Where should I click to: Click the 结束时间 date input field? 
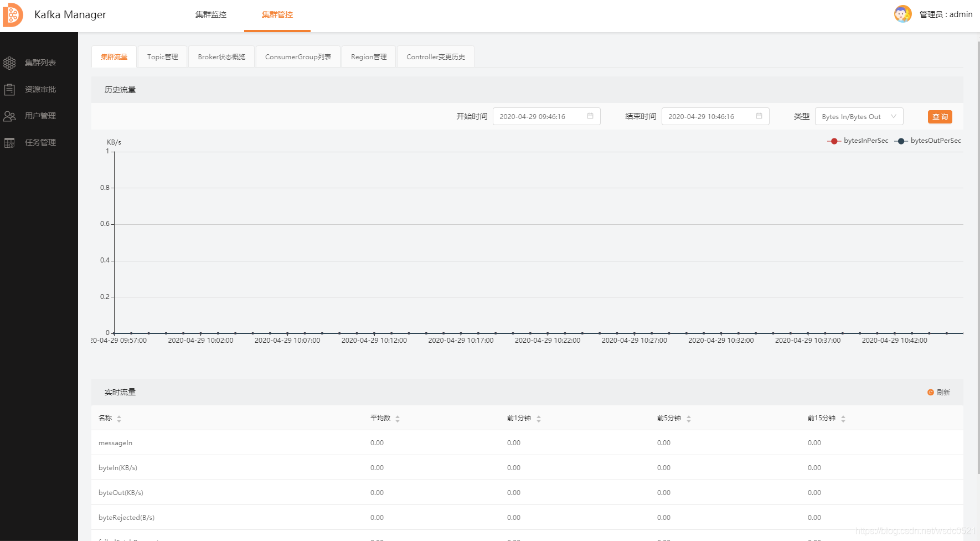click(x=715, y=116)
